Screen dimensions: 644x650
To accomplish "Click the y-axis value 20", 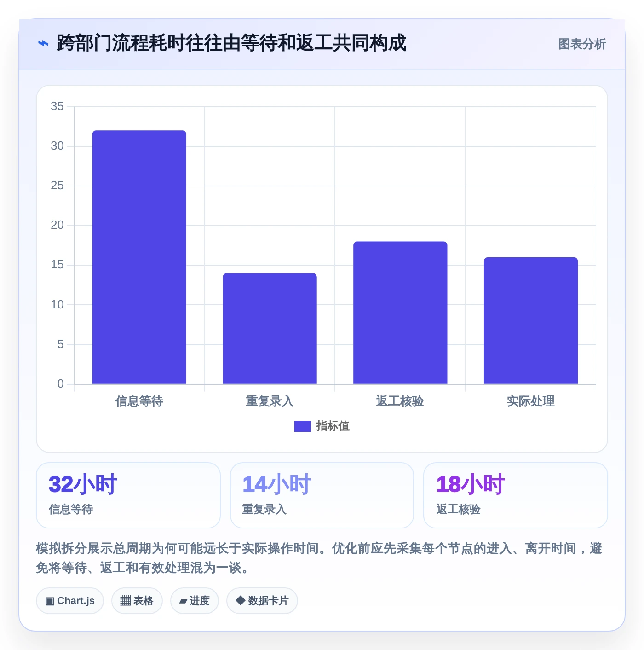I will click(x=57, y=225).
